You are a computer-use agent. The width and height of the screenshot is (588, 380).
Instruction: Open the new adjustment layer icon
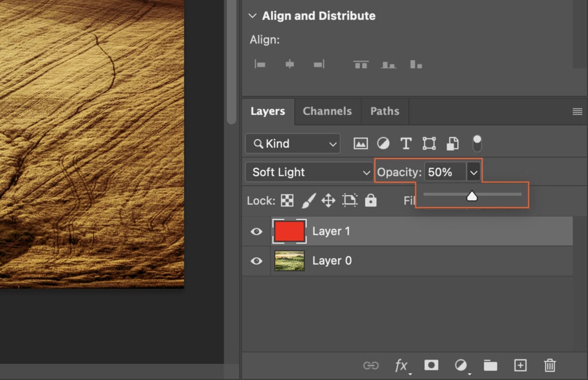coord(461,365)
